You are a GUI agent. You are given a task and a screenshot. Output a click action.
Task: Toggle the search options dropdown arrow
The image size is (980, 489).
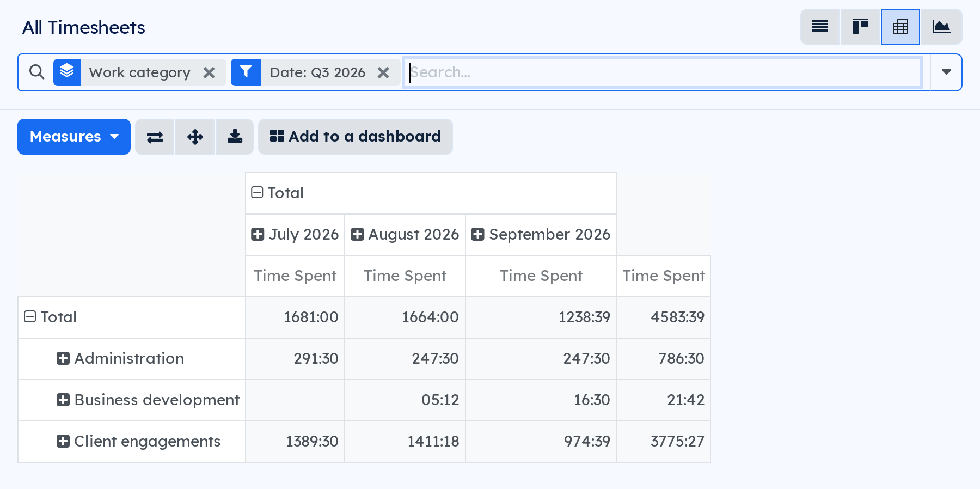(946, 72)
